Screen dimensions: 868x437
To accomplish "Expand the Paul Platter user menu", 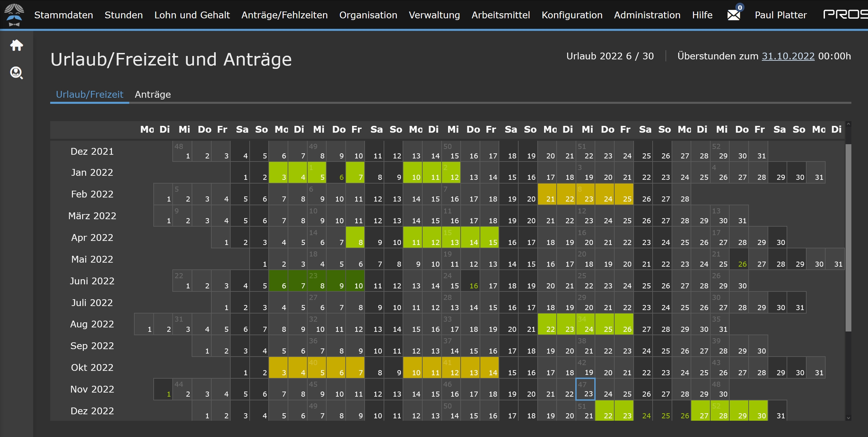I will (780, 15).
